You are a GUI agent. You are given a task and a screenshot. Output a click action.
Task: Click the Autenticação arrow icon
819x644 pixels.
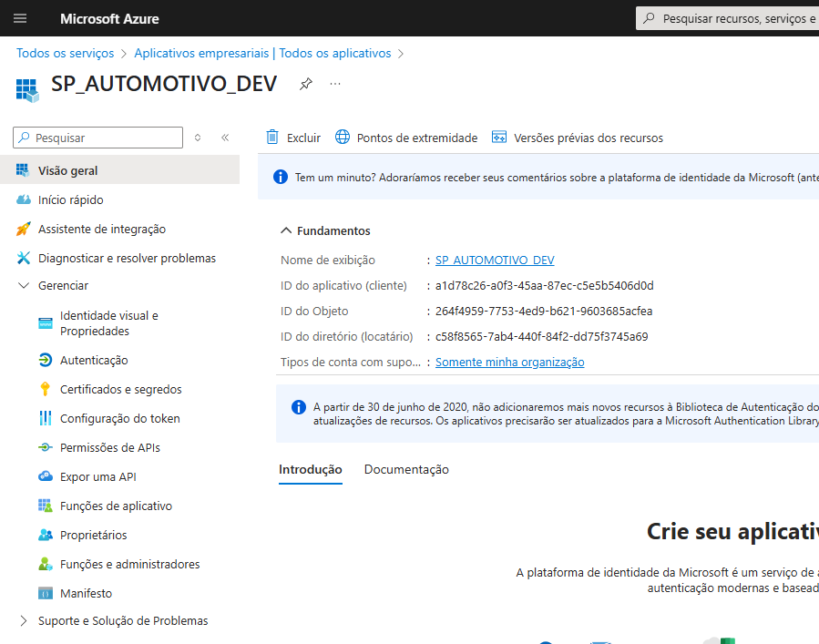click(x=46, y=360)
